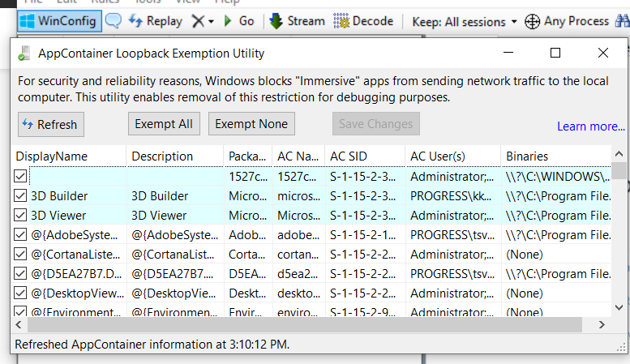Open the Keep: All sessions dropdown
Screen dimensions: 630x364
click(x=465, y=22)
